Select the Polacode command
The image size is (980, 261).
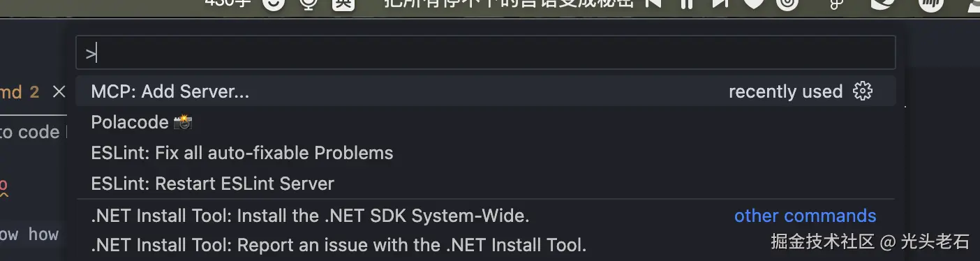pyautogui.click(x=486, y=122)
